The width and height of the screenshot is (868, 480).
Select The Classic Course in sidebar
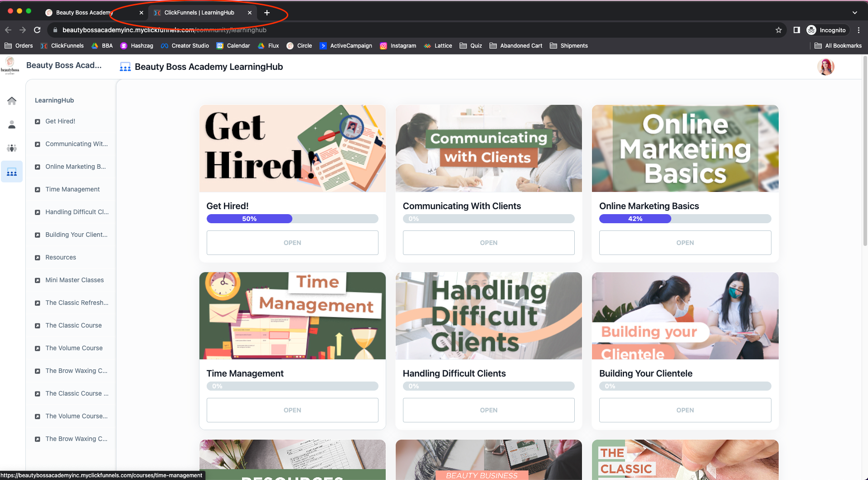[73, 325]
